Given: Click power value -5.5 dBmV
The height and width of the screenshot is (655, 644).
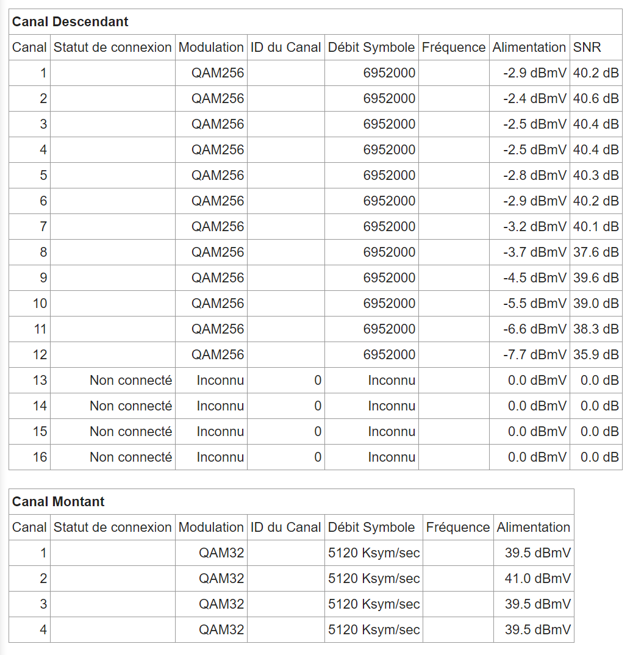Looking at the screenshot, I should click(x=535, y=303).
